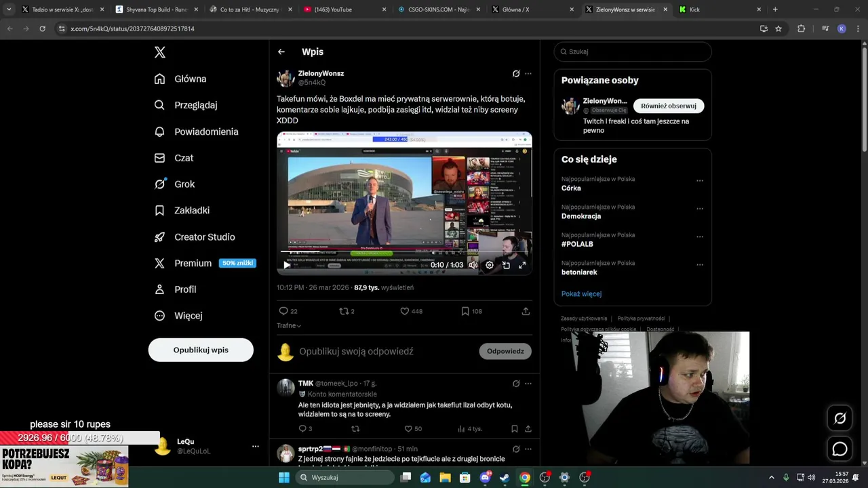Open LeQu account menu dots
The height and width of the screenshot is (488, 868).
point(256,446)
